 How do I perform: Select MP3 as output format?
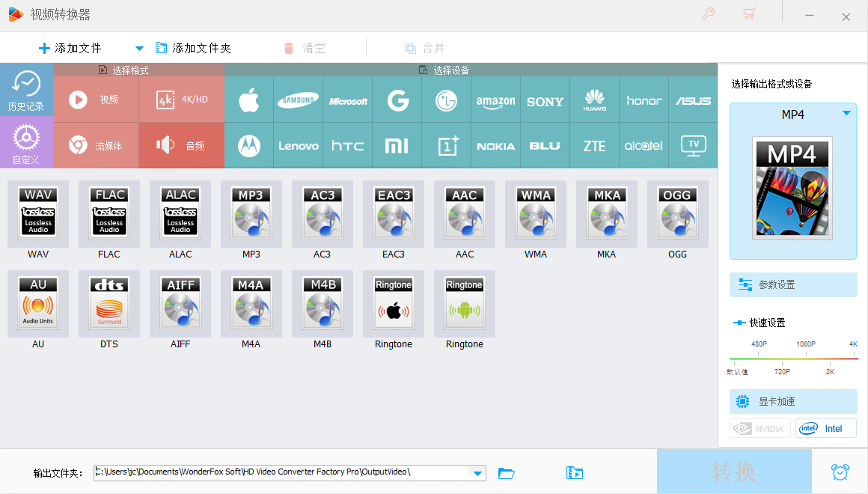251,214
